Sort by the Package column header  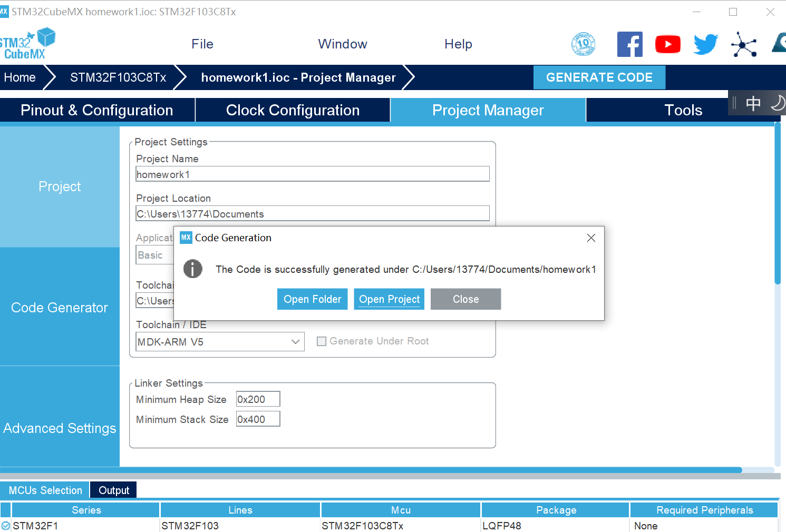coord(556,510)
